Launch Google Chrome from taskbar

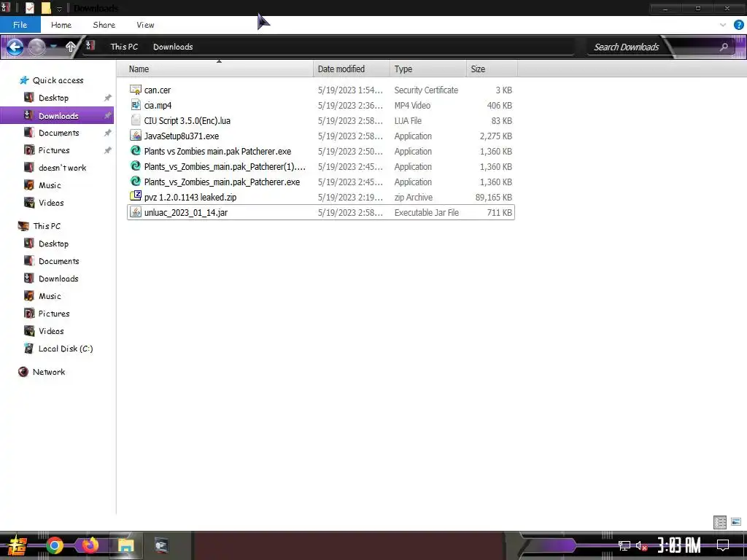[55, 545]
